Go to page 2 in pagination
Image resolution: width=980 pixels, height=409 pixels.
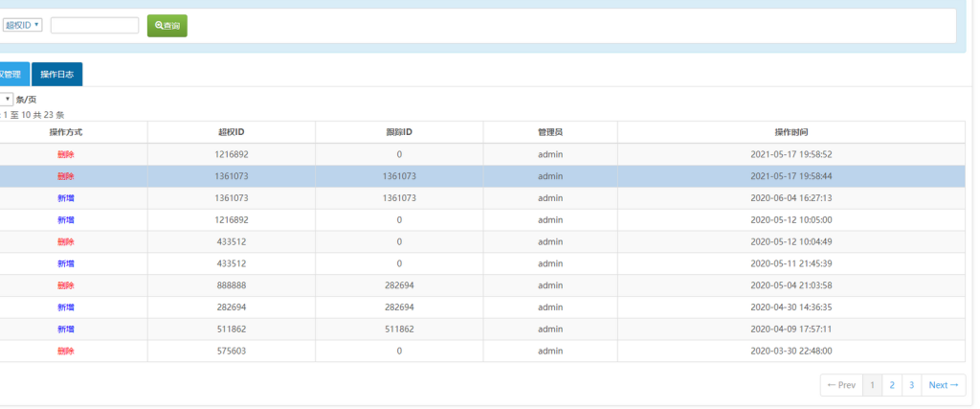[892, 385]
